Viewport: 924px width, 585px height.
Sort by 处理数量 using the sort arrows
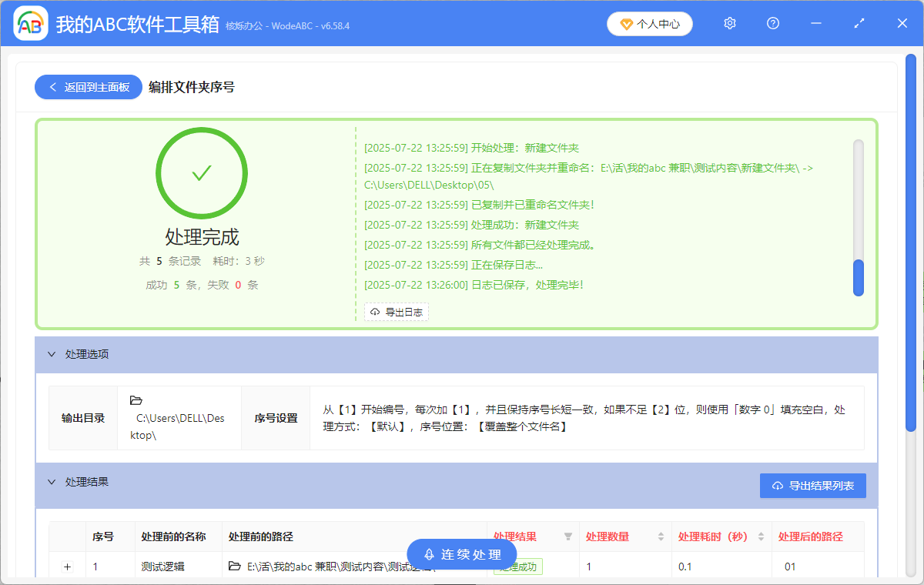661,537
